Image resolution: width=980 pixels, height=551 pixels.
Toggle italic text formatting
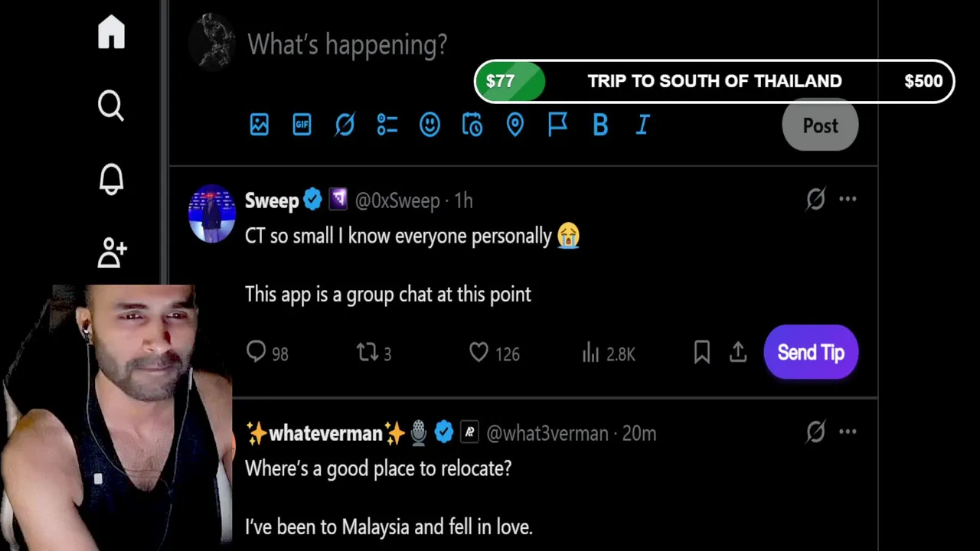(643, 125)
